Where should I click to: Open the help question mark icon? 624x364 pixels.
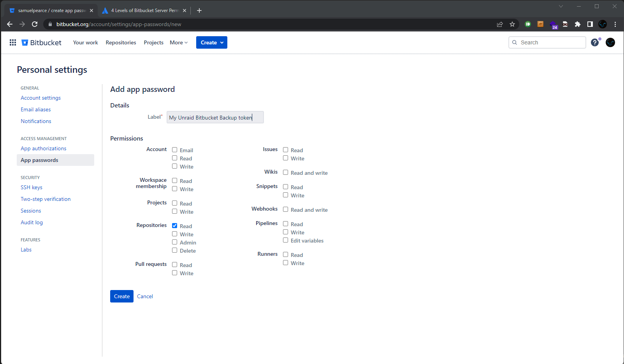[595, 42]
